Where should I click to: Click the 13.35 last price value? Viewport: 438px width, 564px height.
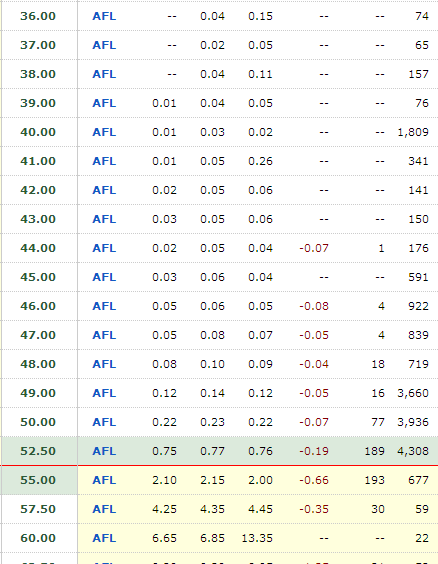[257, 538]
